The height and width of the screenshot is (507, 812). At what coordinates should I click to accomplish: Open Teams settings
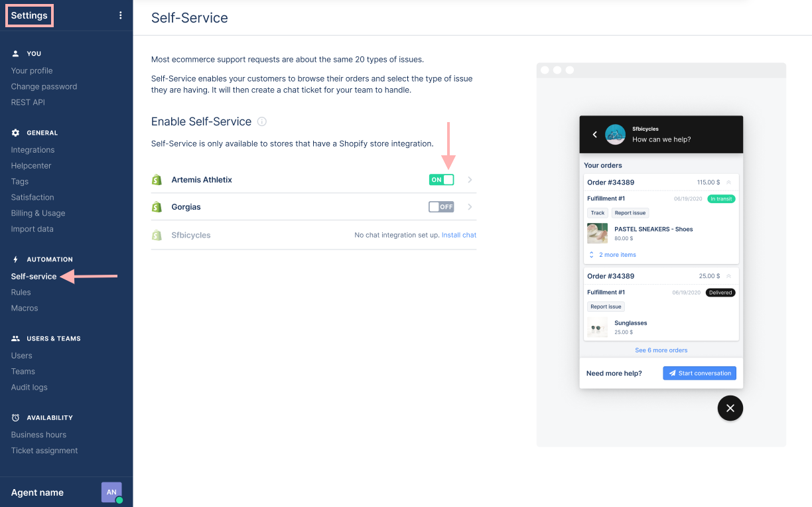(23, 372)
